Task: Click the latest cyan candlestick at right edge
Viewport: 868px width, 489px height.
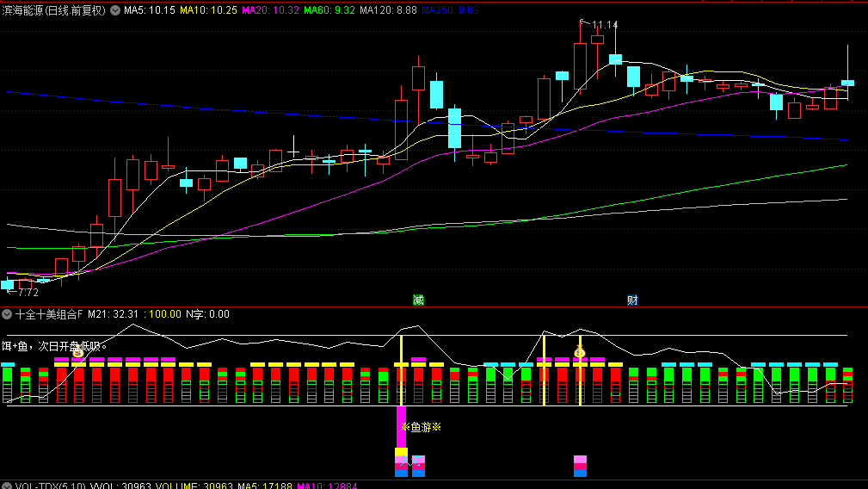Action: tap(847, 83)
